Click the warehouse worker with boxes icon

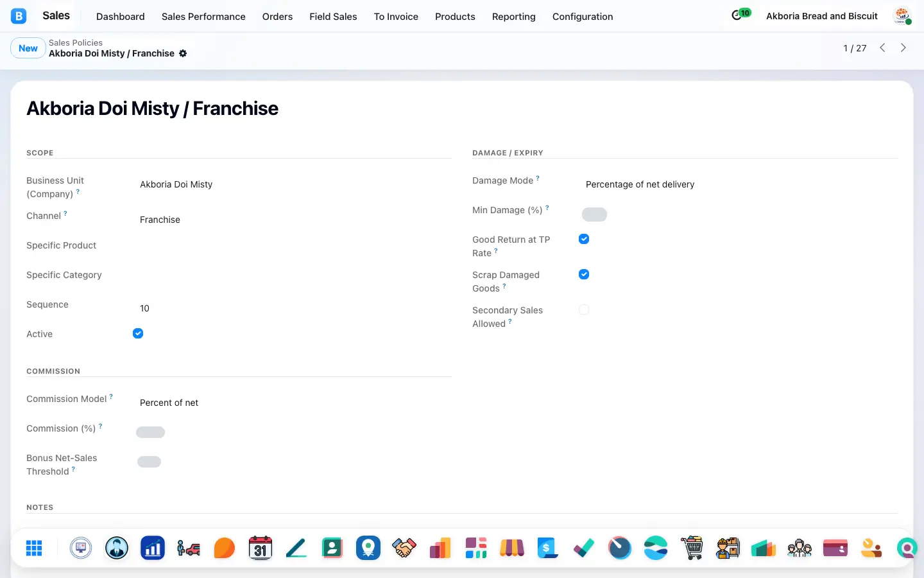(728, 548)
